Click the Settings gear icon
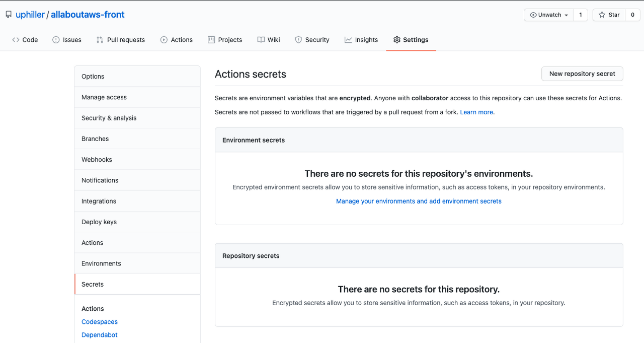Screen dimensions: 644x343 [x=397, y=40]
